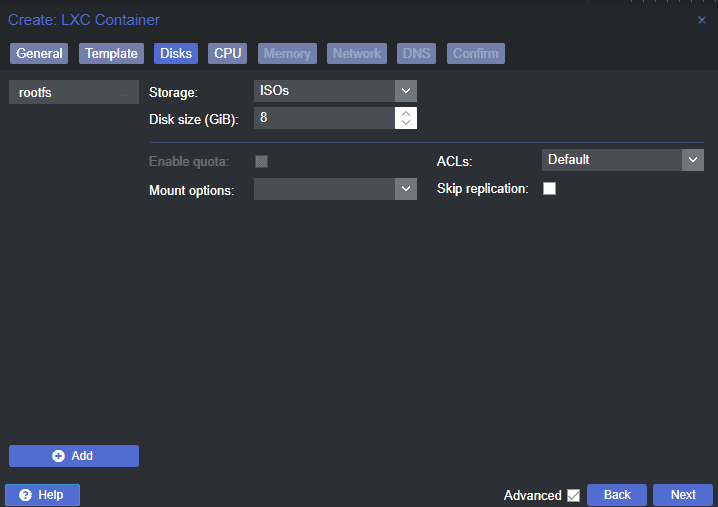Decrease disk size with down arrow
The image size is (718, 507).
pos(405,124)
